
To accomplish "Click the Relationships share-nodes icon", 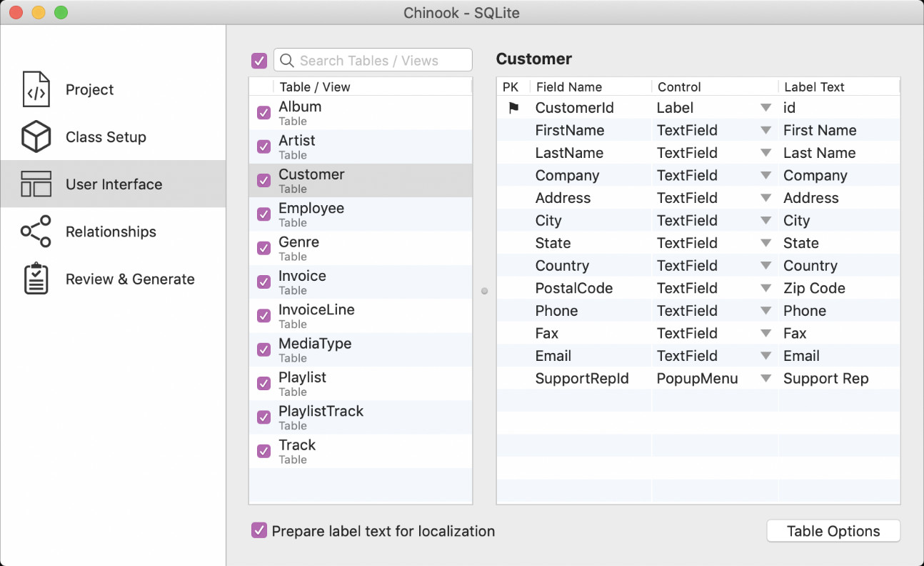I will coord(36,232).
